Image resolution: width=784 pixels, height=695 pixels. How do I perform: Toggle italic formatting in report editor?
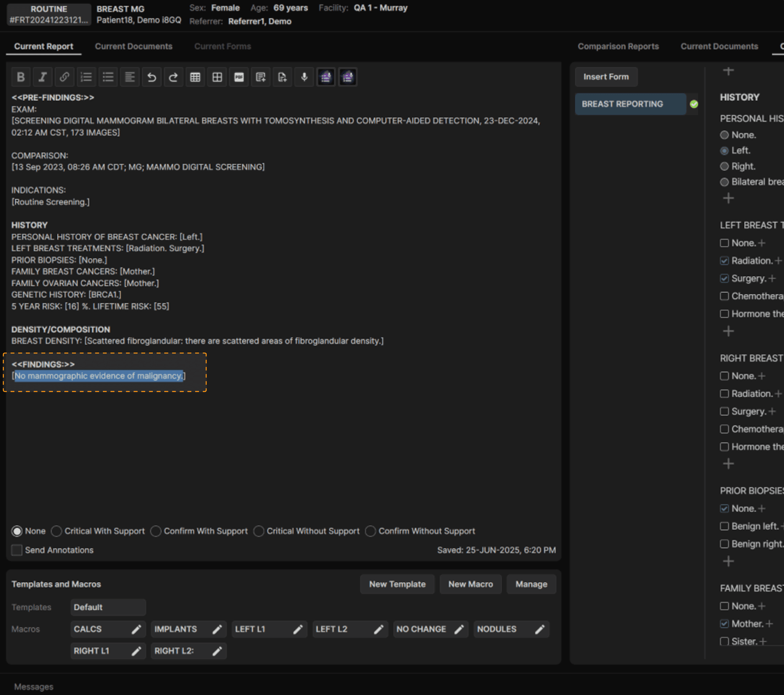point(42,77)
